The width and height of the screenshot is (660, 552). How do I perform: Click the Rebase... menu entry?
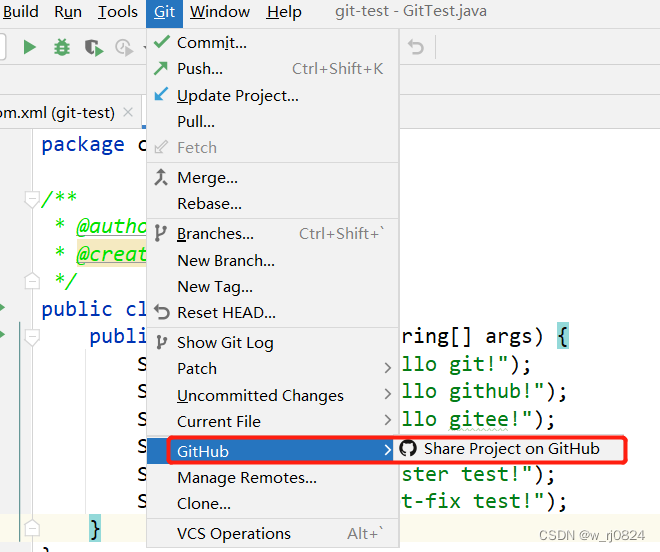(272, 204)
